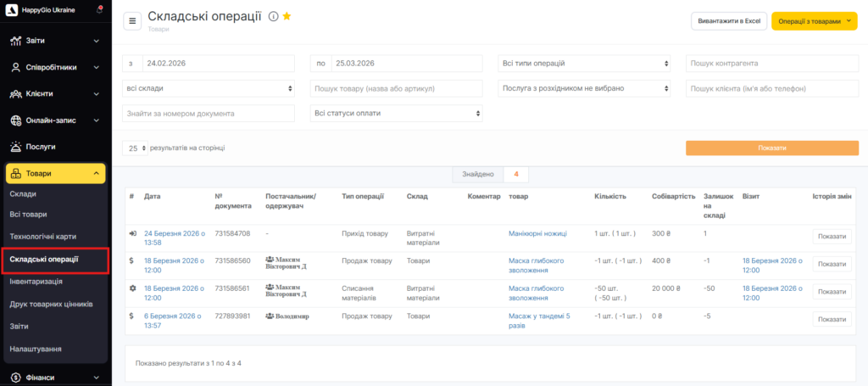Click the info icon beside page title
Screen dimensions: 868x386
coord(273,17)
